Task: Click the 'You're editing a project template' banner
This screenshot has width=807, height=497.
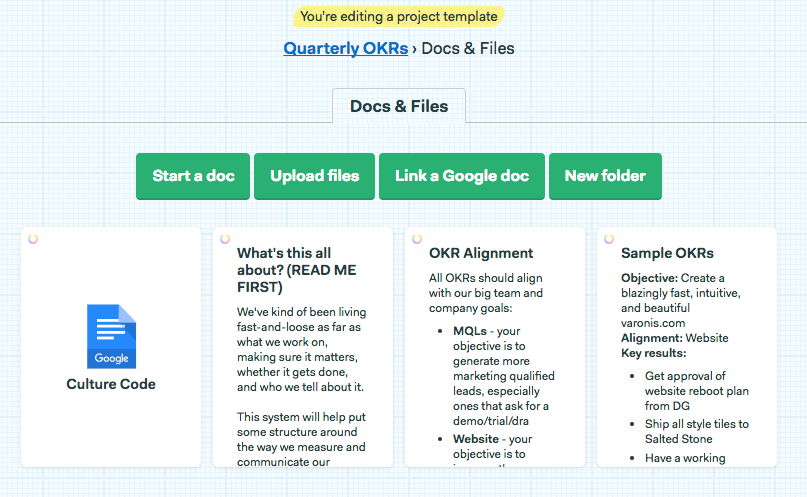Action: [399, 16]
